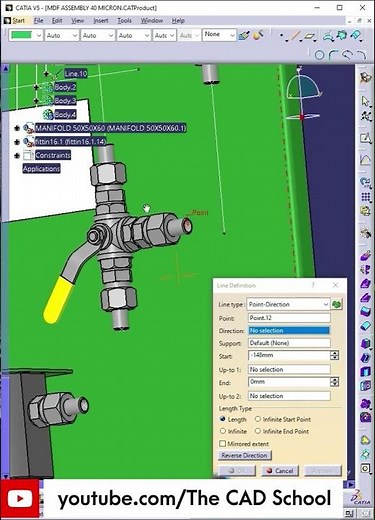The image size is (375, 520).
Task: Expand the fittin16.1 tree node
Action: coord(17,142)
